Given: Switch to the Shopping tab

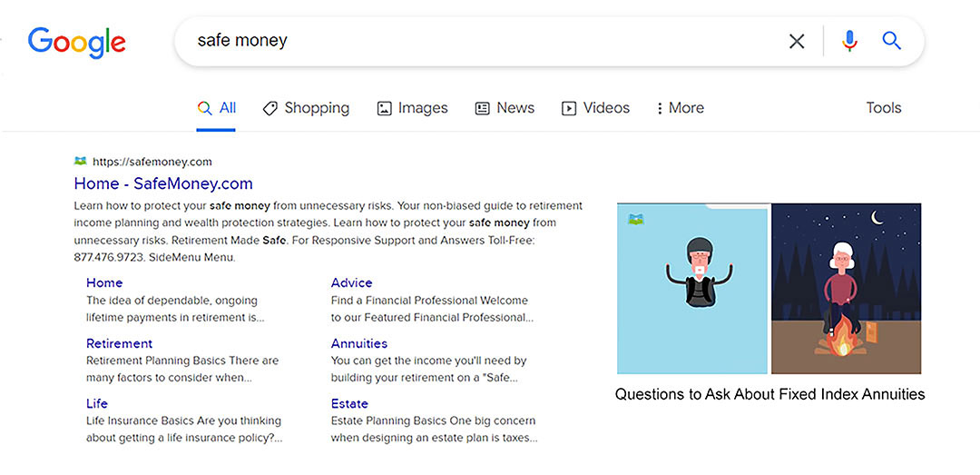Looking at the screenshot, I should (306, 108).
